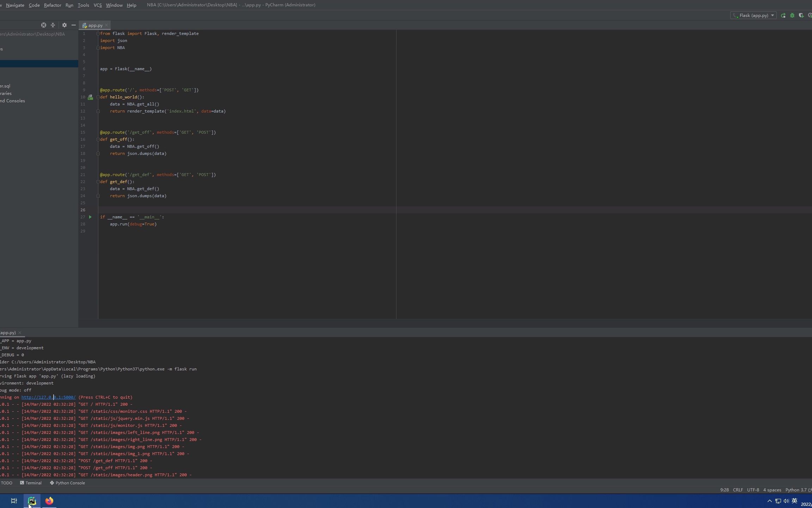812x508 pixels.
Task: Collapse all in project panel
Action: point(53,25)
